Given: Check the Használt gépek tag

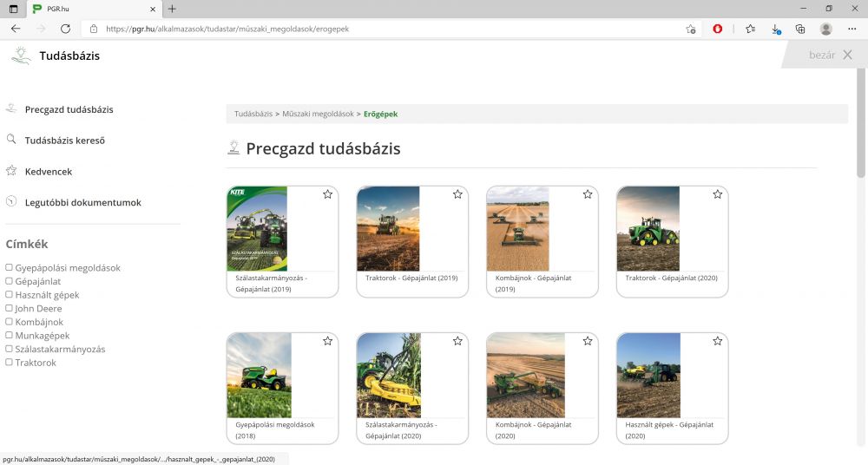Looking at the screenshot, I should pyautogui.click(x=9, y=294).
